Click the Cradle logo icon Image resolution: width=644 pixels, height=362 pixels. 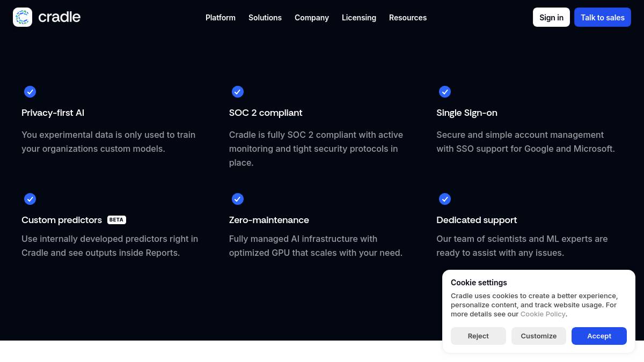[x=23, y=17]
